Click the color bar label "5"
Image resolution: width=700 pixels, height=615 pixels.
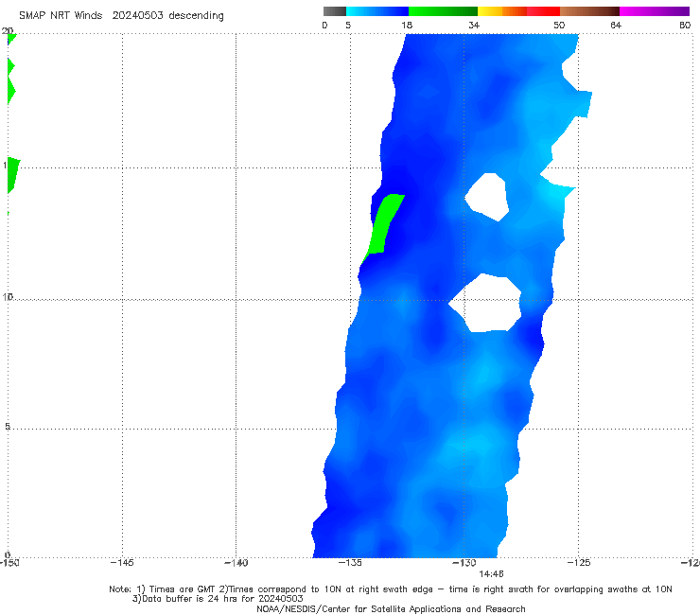(x=348, y=25)
